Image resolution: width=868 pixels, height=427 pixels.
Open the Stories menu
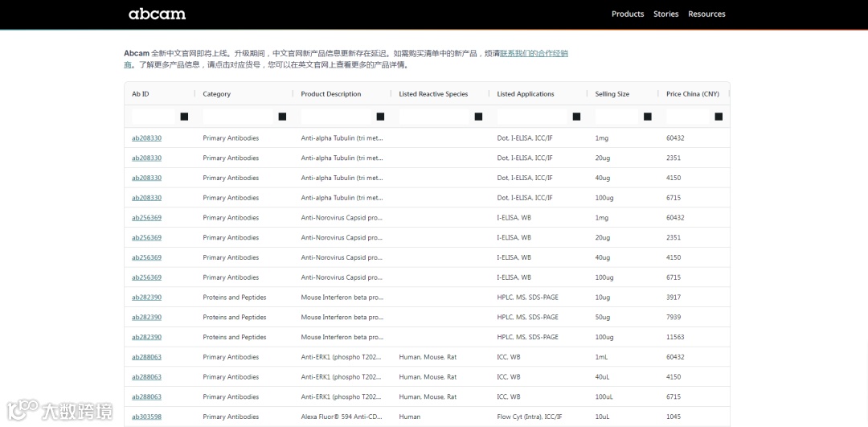click(666, 14)
